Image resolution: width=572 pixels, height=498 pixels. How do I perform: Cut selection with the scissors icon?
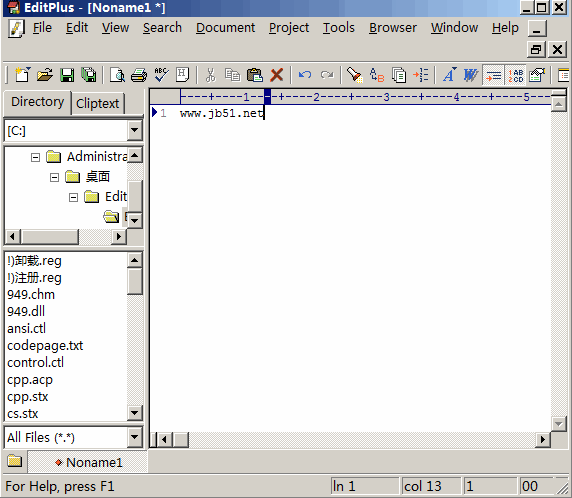click(x=210, y=75)
